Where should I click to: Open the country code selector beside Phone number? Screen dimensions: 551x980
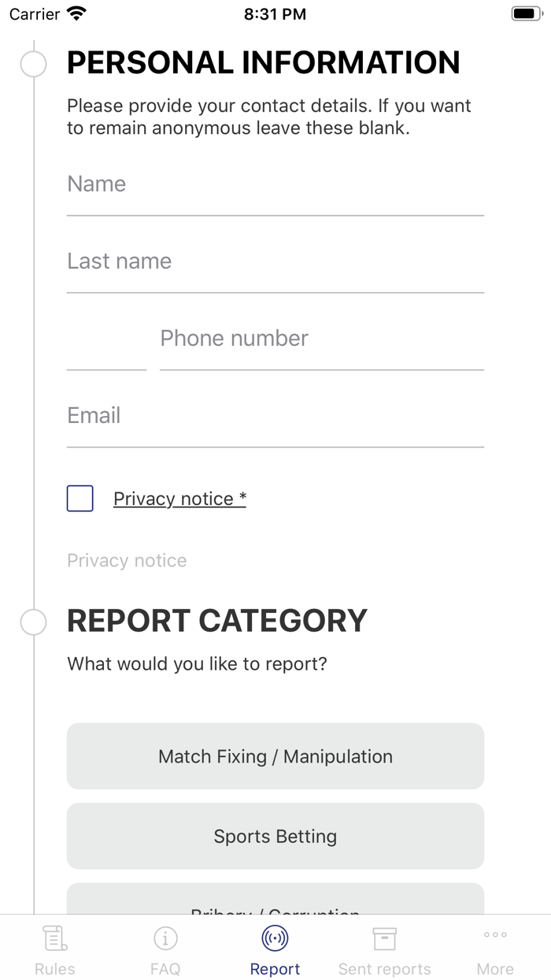[x=106, y=347]
